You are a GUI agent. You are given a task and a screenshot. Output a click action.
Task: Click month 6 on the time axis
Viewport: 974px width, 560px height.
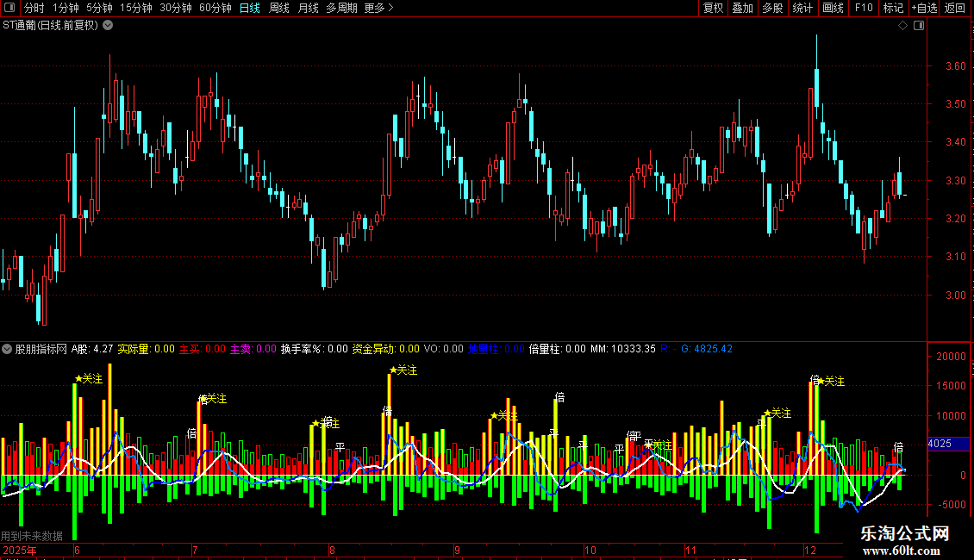(77, 550)
